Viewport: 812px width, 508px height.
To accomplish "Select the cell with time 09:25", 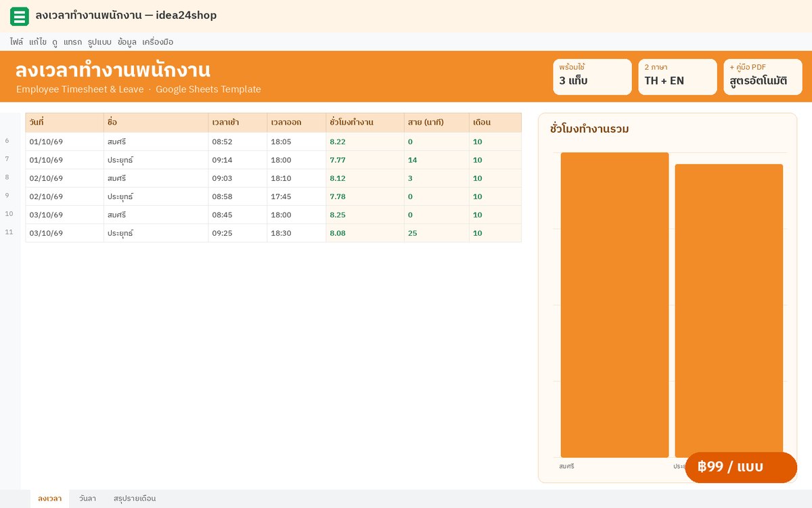I will point(238,233).
